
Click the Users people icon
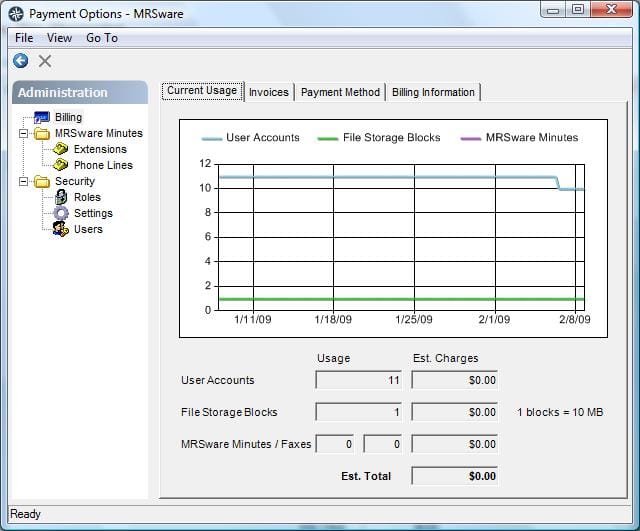pos(61,229)
